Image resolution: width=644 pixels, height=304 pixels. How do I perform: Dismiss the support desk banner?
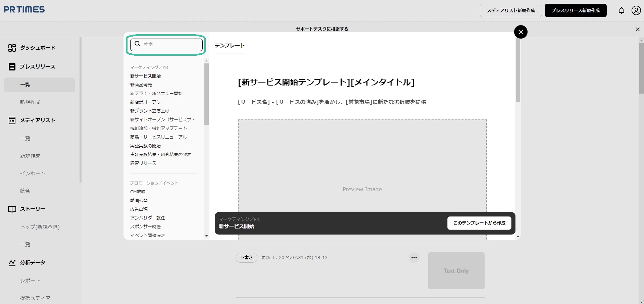pos(637,29)
